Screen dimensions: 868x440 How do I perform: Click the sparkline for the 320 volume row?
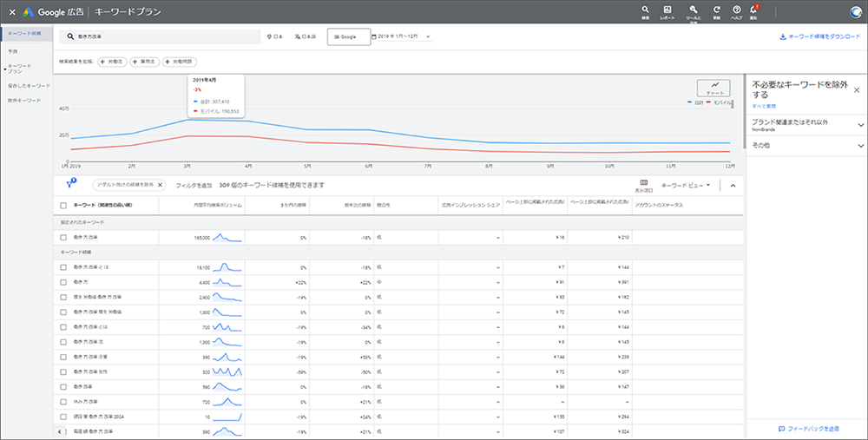pyautogui.click(x=227, y=372)
